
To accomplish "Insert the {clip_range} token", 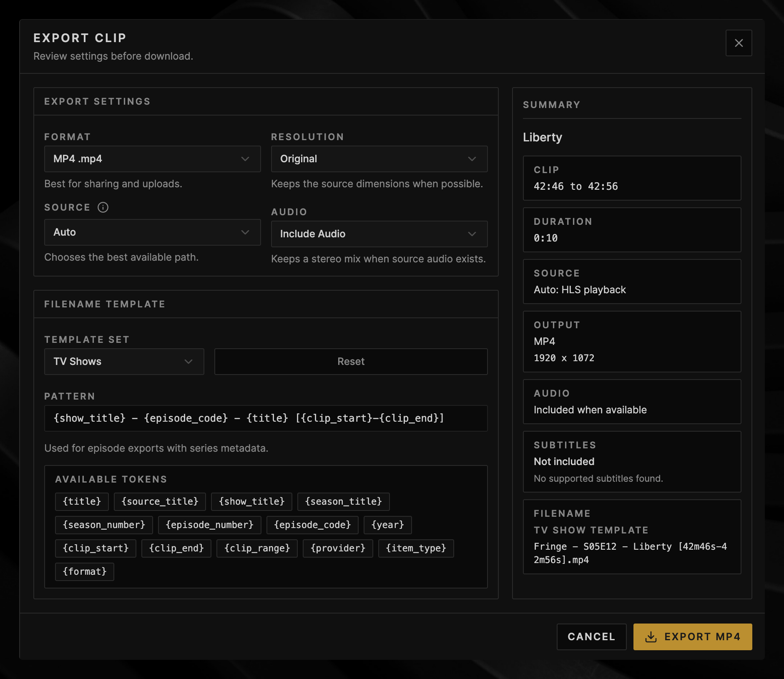I will point(257,548).
